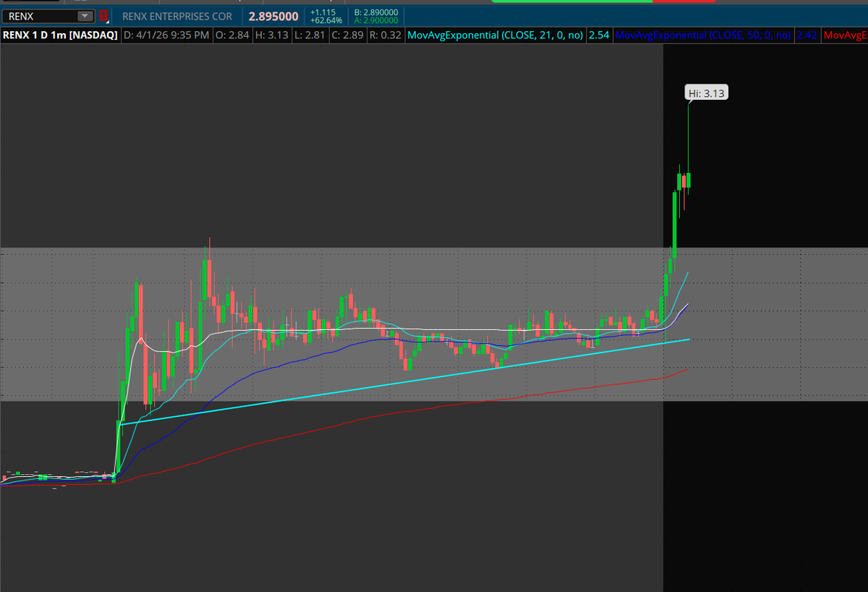Click the open value O: 2.84

click(232, 35)
